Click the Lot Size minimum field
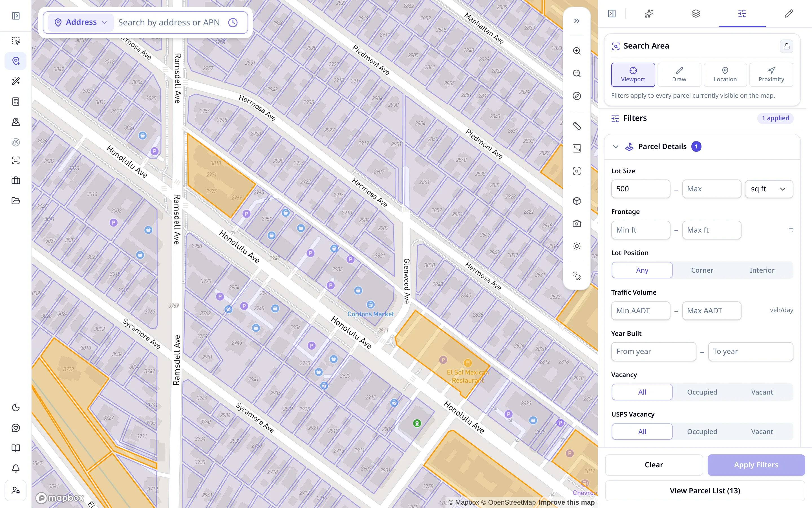The height and width of the screenshot is (508, 812). [x=641, y=189]
